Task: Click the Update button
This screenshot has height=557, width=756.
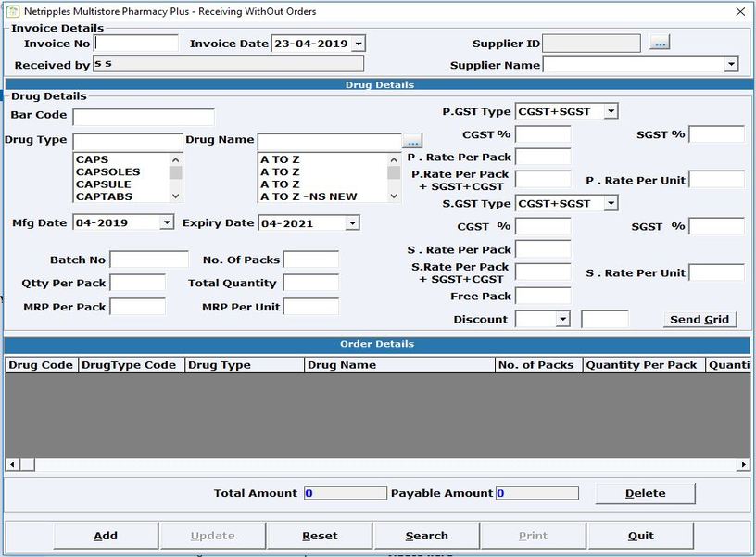Action: (213, 536)
